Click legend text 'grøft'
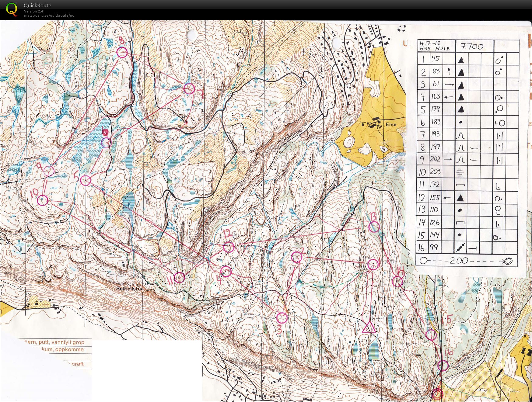The width and height of the screenshot is (532, 402). (x=77, y=364)
